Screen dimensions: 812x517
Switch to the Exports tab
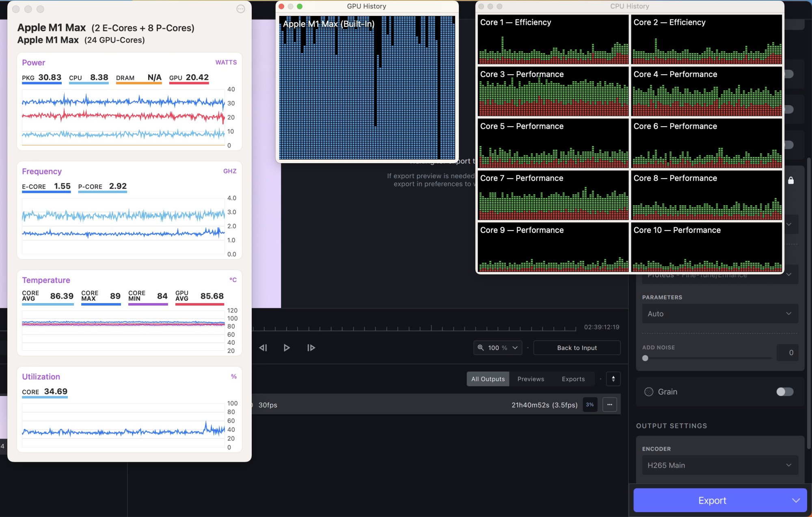[573, 379]
